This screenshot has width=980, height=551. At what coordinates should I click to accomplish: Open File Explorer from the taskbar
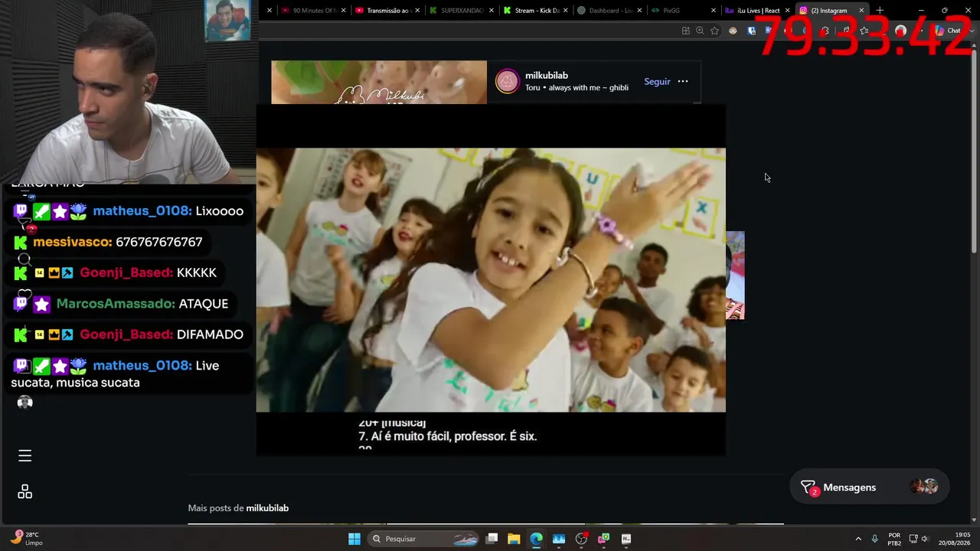[514, 539]
